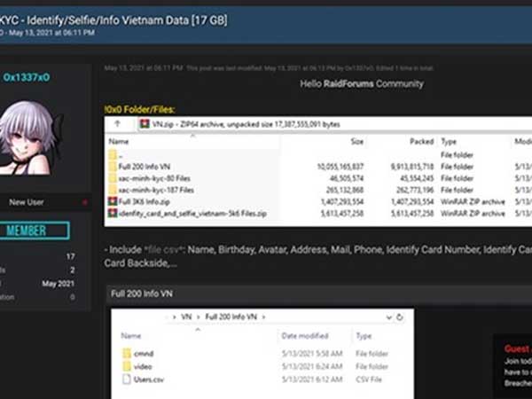
Task: Click the archive Type column header
Action: click(x=449, y=142)
